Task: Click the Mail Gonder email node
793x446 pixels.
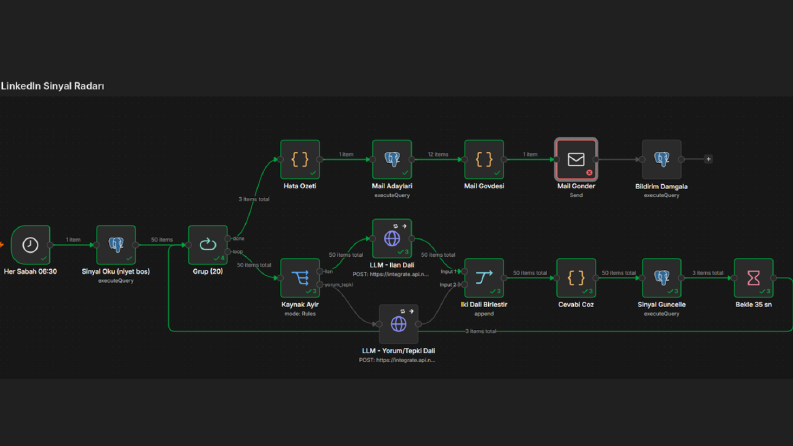Action: pos(576,159)
